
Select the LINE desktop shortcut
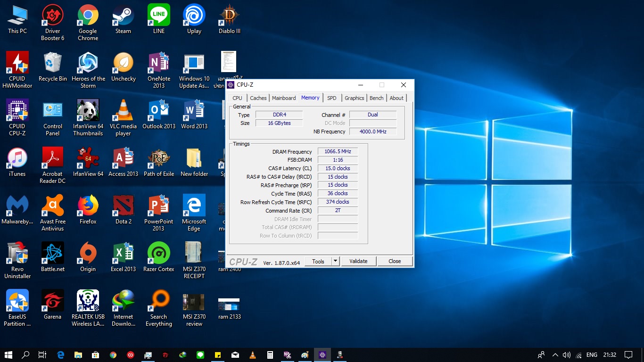pyautogui.click(x=159, y=19)
